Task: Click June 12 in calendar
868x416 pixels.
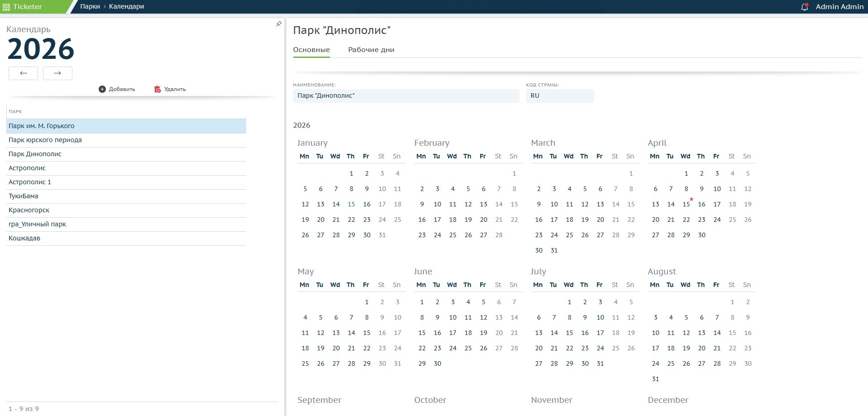Action: pyautogui.click(x=483, y=317)
